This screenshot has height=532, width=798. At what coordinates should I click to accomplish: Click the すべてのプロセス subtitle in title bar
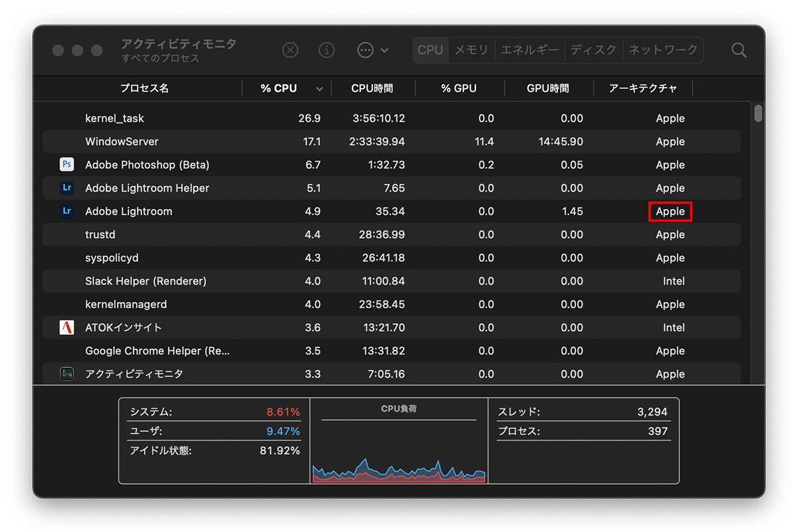pos(160,59)
